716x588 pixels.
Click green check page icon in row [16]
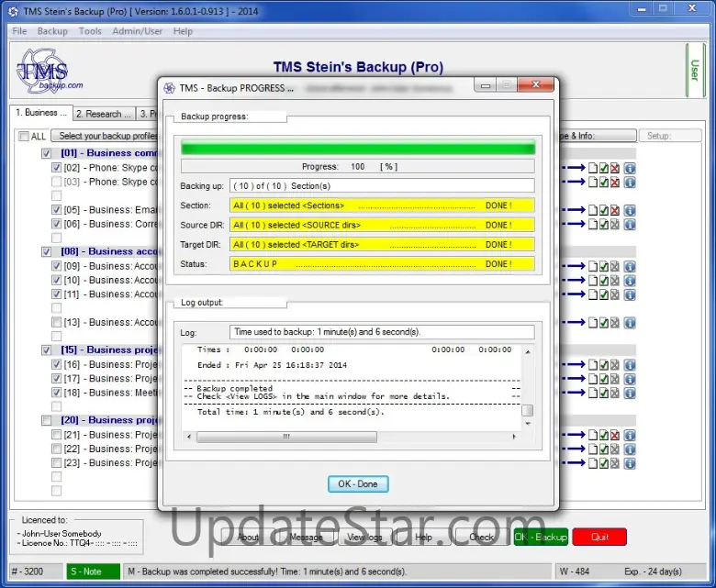pos(604,365)
